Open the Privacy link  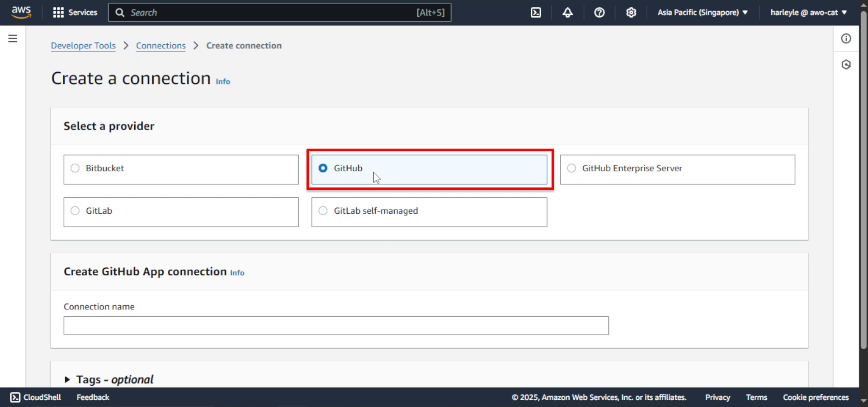point(717,397)
